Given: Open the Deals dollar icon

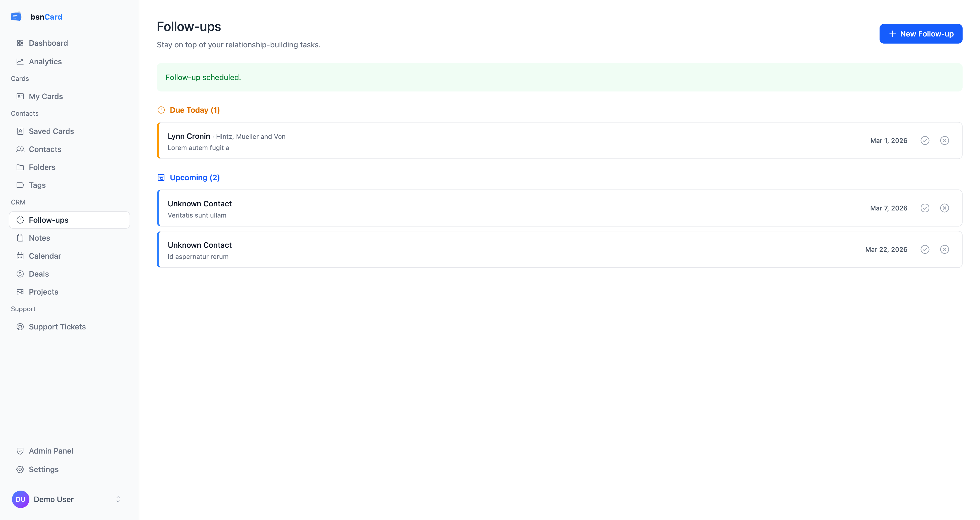Looking at the screenshot, I should (x=20, y=274).
